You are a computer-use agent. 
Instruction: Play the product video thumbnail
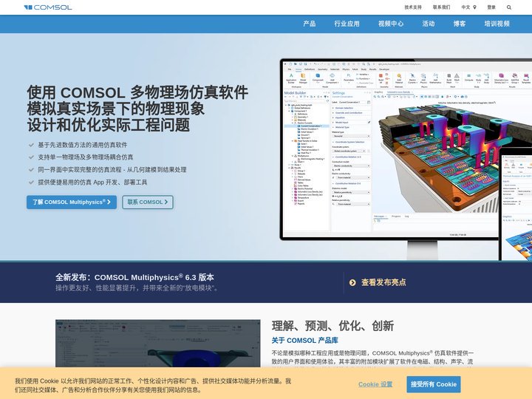coord(158,344)
